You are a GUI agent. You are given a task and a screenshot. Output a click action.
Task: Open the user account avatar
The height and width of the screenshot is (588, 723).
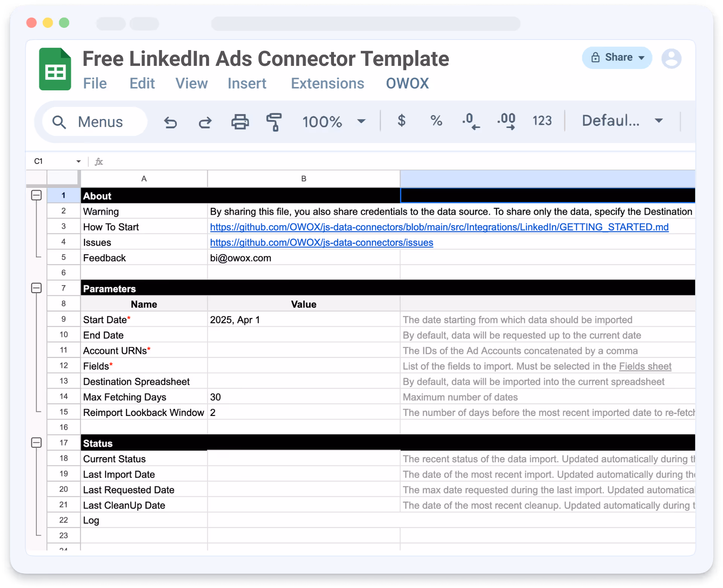671,58
